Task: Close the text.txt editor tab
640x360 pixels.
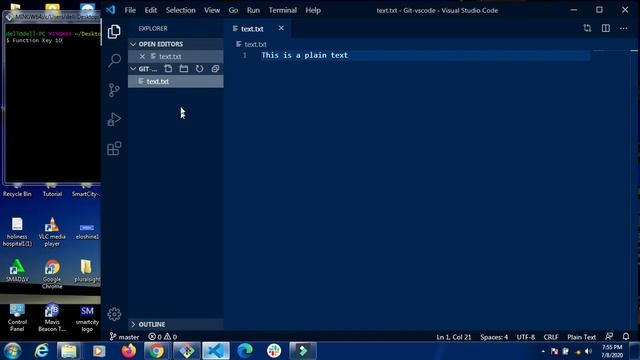Action: click(x=281, y=28)
